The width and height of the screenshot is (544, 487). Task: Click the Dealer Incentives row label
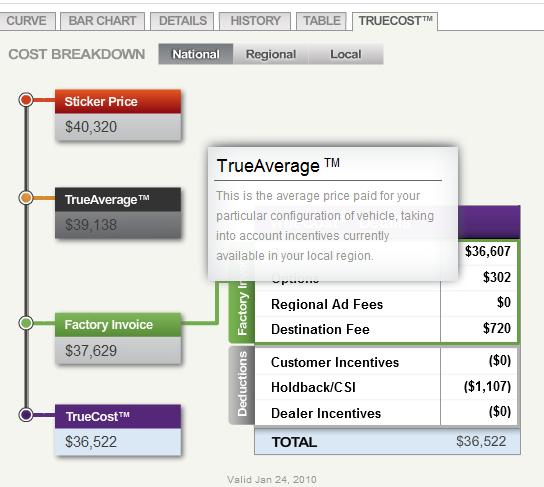(326, 413)
